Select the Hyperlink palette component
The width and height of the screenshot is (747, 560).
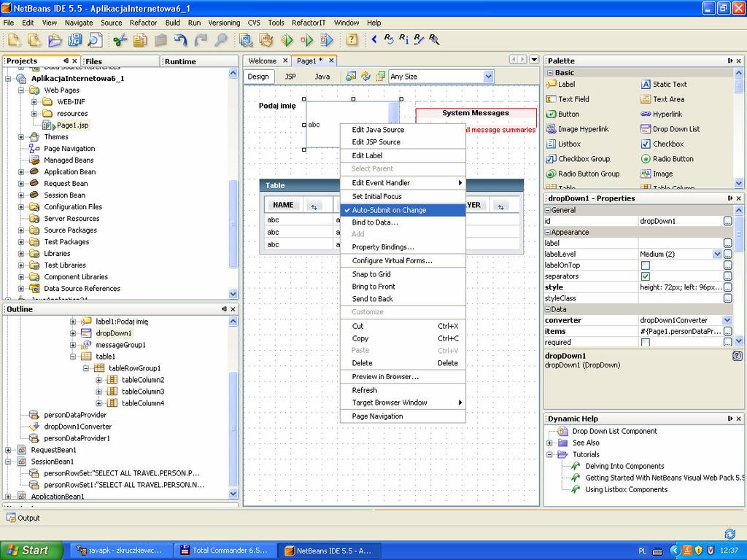(x=662, y=114)
